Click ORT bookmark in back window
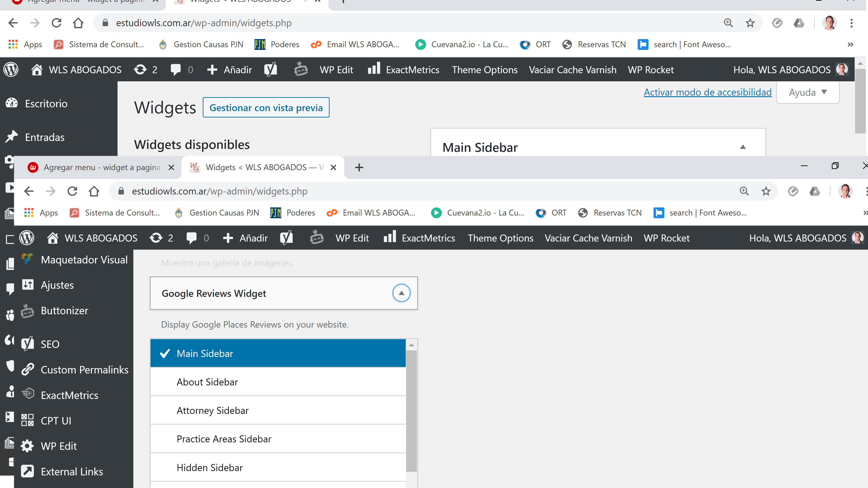The image size is (868, 488). 535,45
